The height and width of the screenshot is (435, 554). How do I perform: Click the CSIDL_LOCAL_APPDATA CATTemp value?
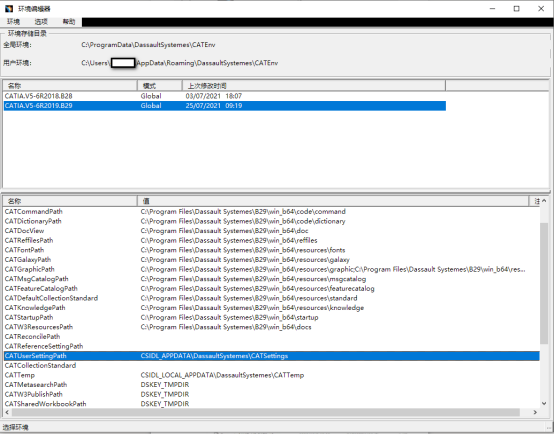222,375
